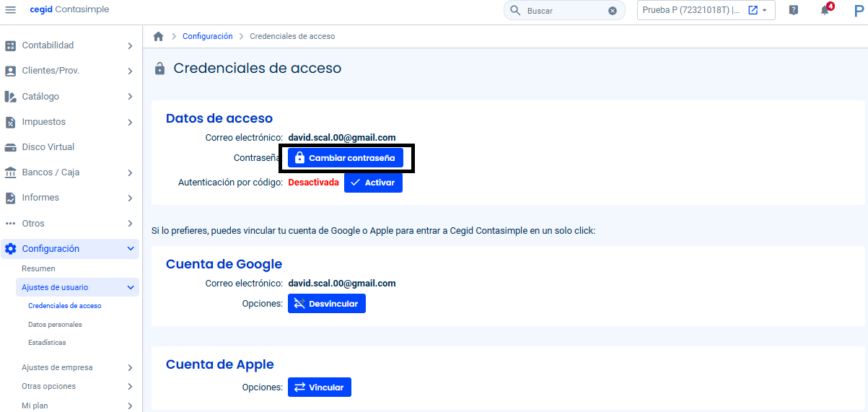The image size is (868, 412).
Task: Click the Cuenta de Google email address
Action: [x=342, y=284]
